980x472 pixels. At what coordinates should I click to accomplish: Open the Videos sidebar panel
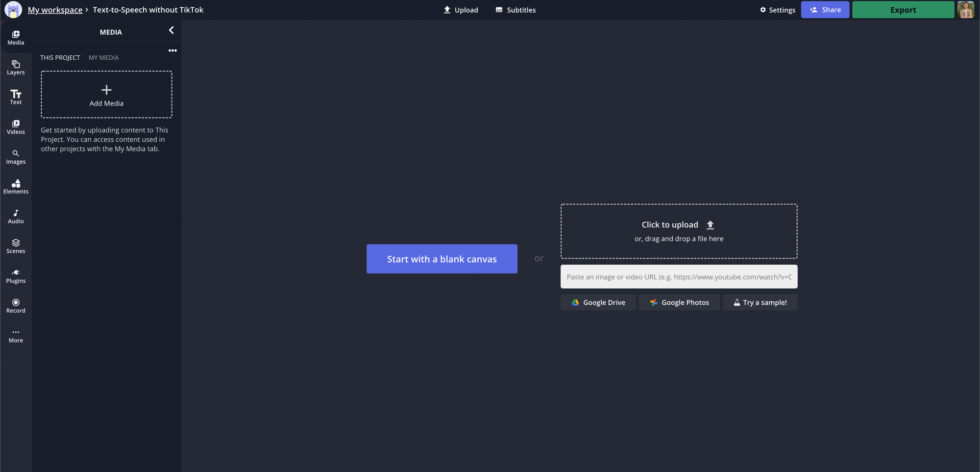(16, 127)
